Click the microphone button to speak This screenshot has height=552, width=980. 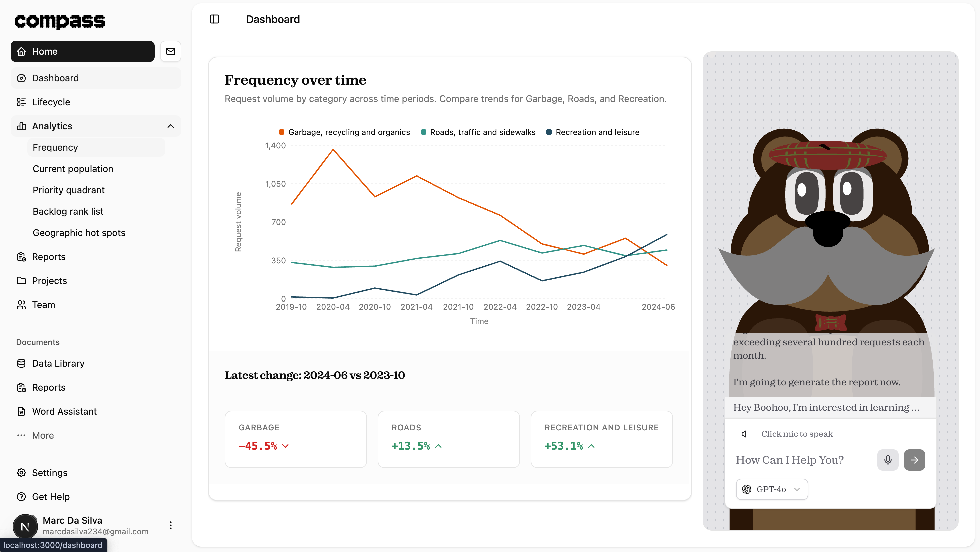click(888, 460)
